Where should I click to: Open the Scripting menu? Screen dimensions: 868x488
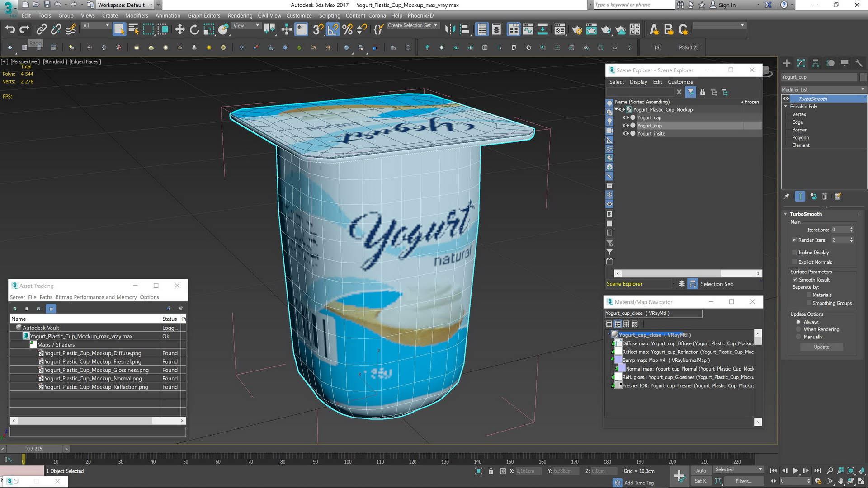pos(330,15)
